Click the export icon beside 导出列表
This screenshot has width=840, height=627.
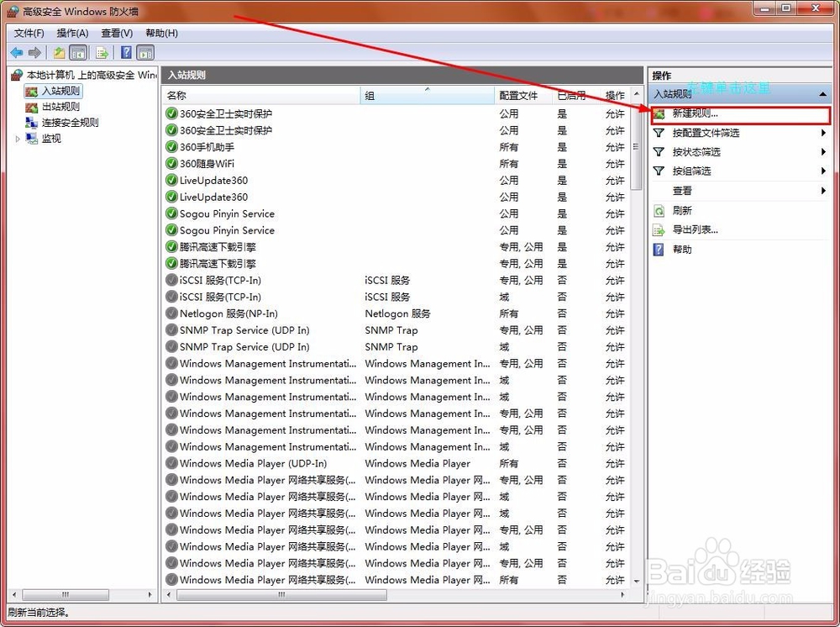659,230
